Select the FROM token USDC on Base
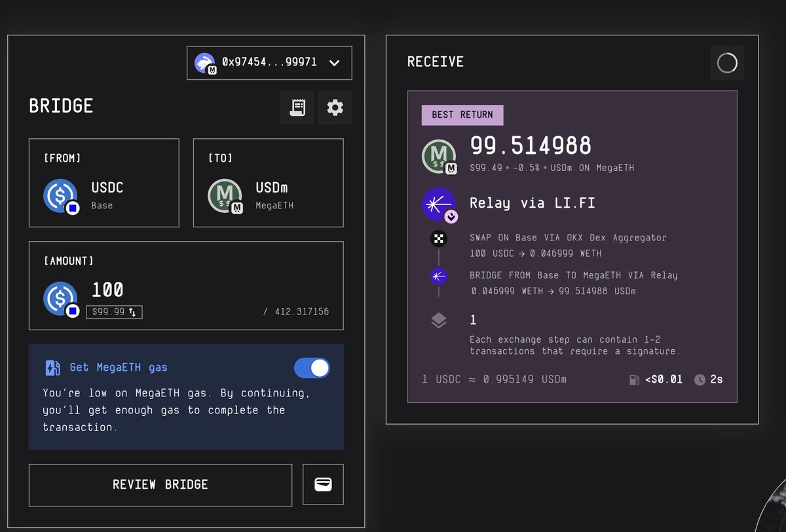The image size is (786, 532). (x=104, y=183)
